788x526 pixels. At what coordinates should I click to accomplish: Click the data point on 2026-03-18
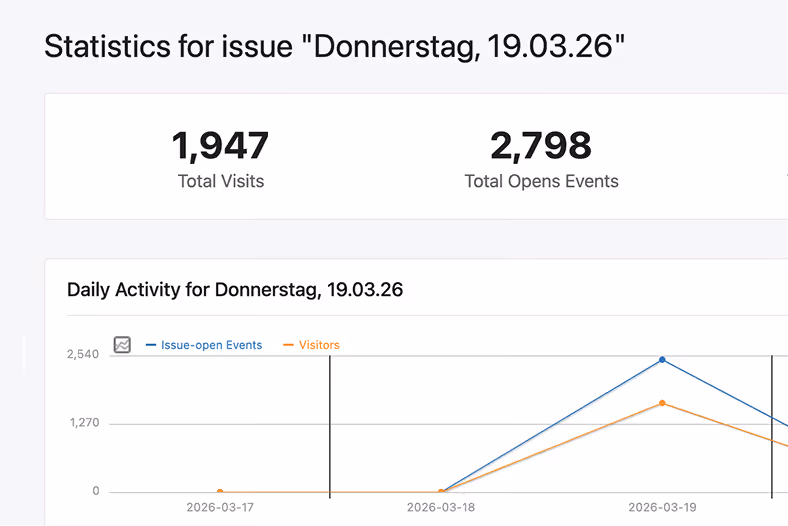pos(441,491)
